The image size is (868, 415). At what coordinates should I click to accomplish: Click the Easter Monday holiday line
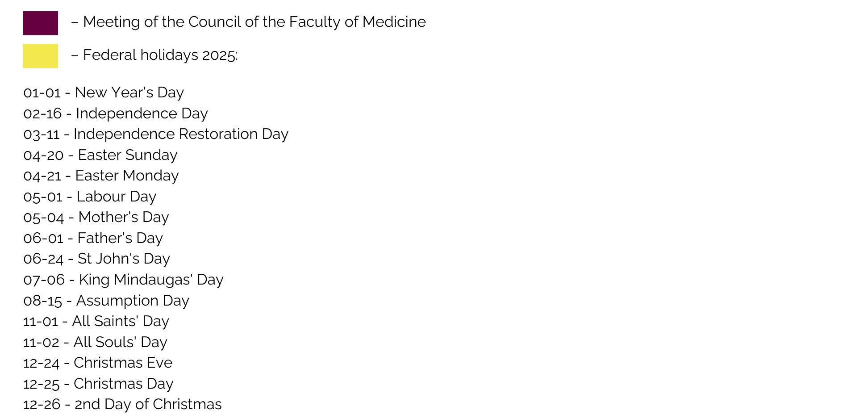(101, 176)
